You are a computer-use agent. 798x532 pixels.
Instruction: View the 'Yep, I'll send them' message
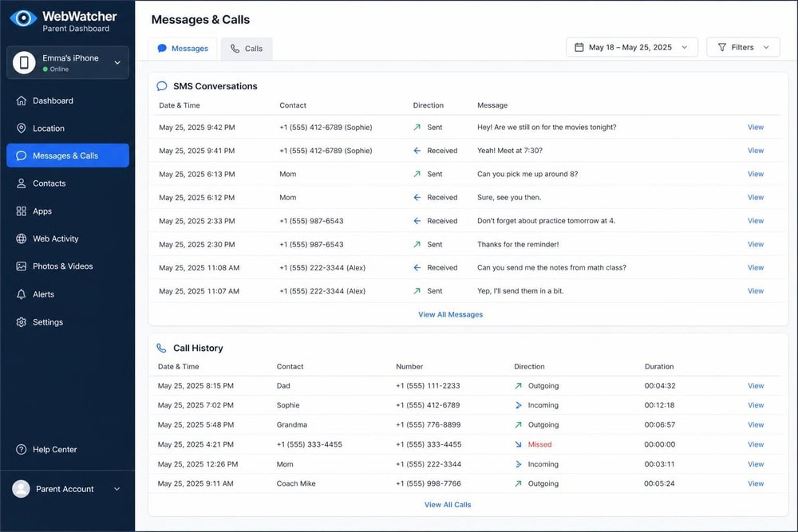point(755,291)
